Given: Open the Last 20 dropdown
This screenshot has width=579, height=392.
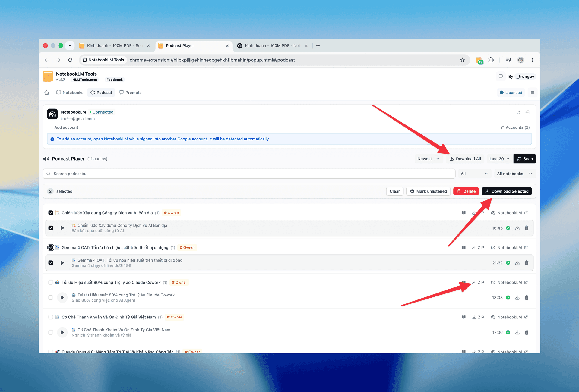Looking at the screenshot, I should pyautogui.click(x=499, y=159).
